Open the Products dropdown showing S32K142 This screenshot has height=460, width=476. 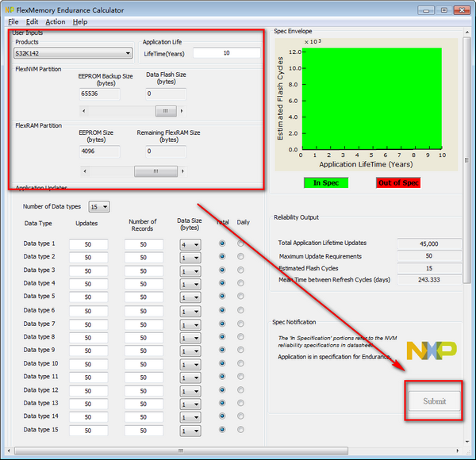[x=73, y=53]
